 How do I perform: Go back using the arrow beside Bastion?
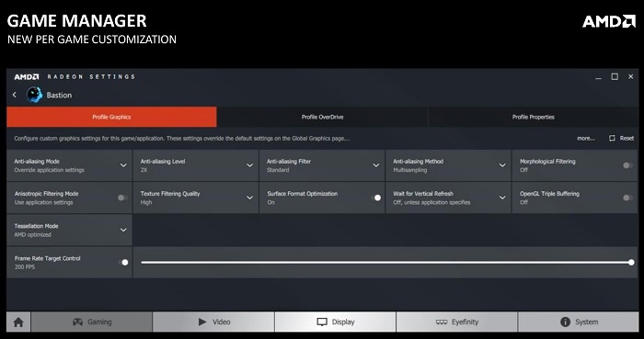click(x=15, y=95)
